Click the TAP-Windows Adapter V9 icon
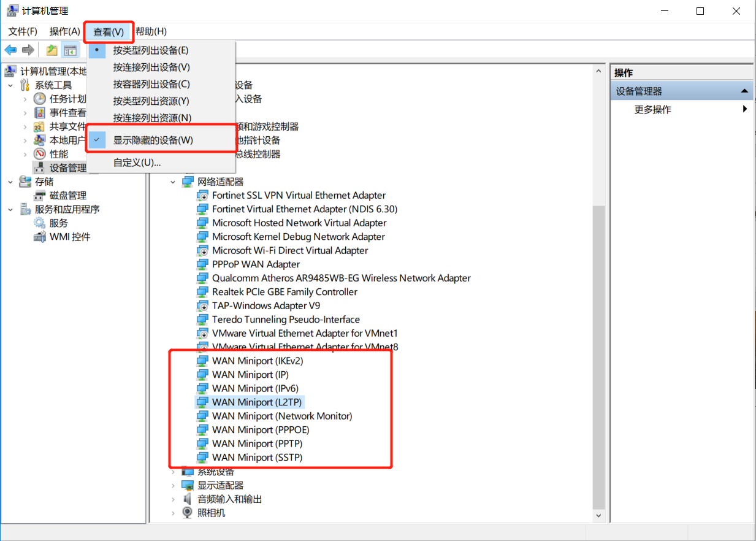The height and width of the screenshot is (541, 756). [202, 305]
